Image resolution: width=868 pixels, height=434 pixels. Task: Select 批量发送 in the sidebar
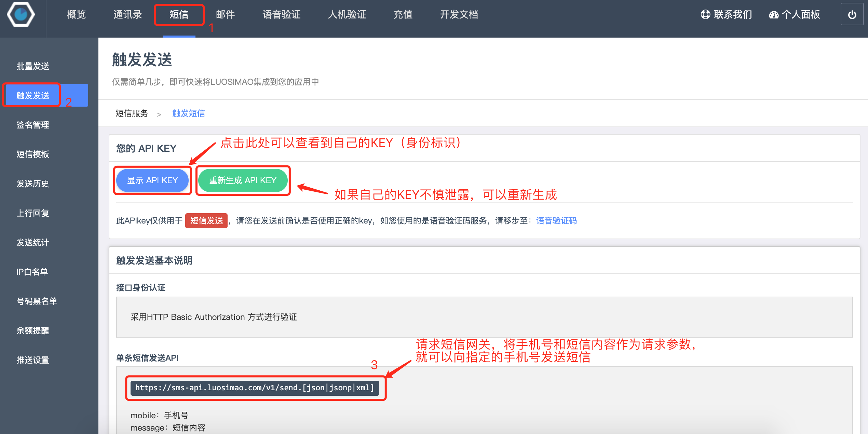pos(33,66)
